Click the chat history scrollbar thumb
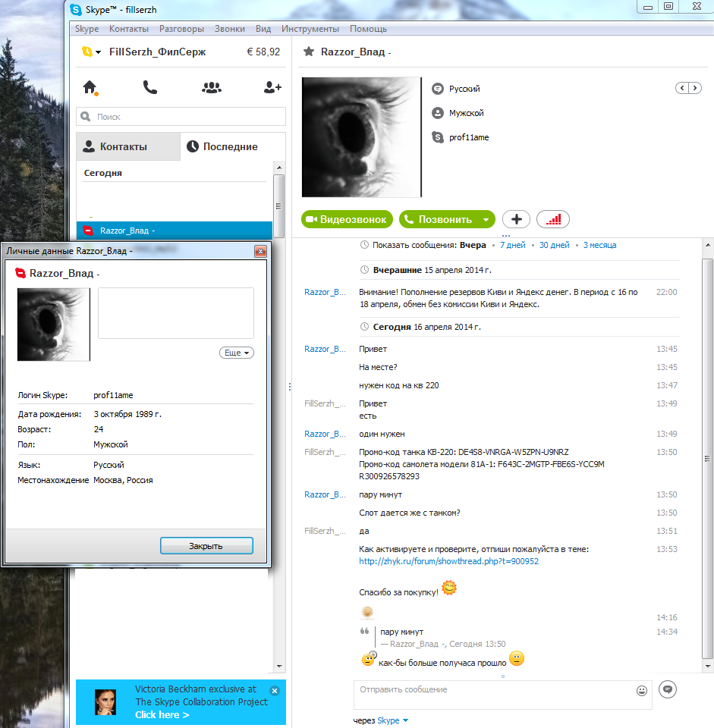 707,458
